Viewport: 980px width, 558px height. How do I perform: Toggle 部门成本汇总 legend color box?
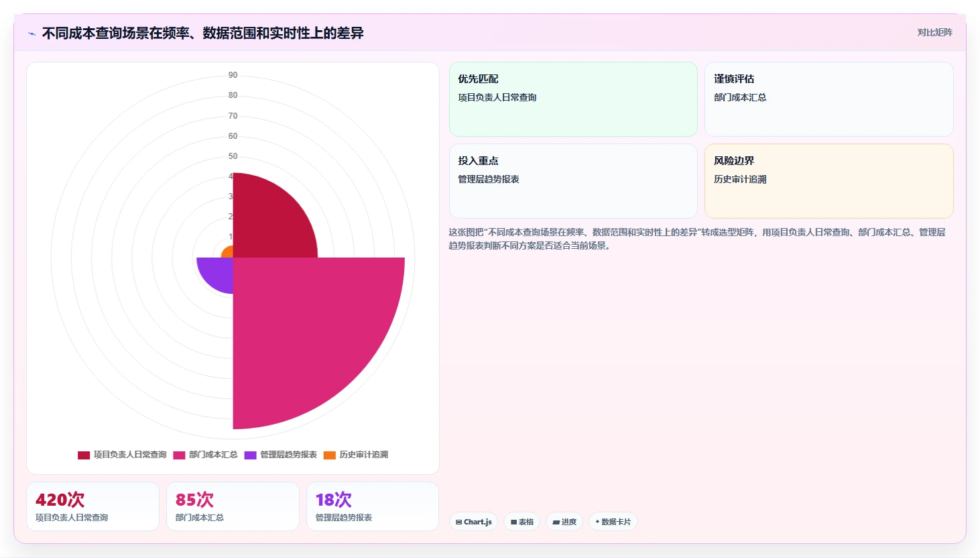[x=179, y=455]
